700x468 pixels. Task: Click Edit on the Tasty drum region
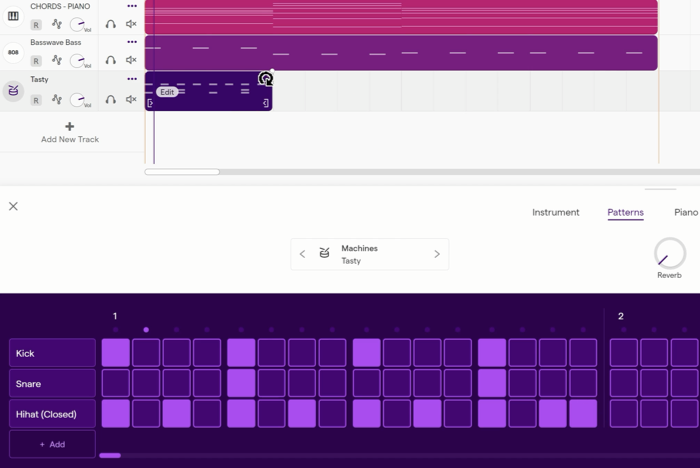tap(167, 92)
